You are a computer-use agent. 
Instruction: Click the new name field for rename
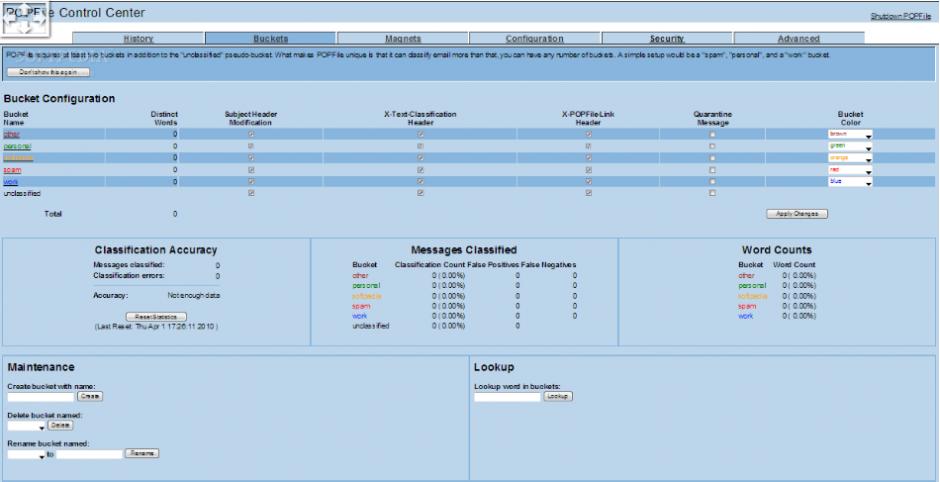[89, 454]
